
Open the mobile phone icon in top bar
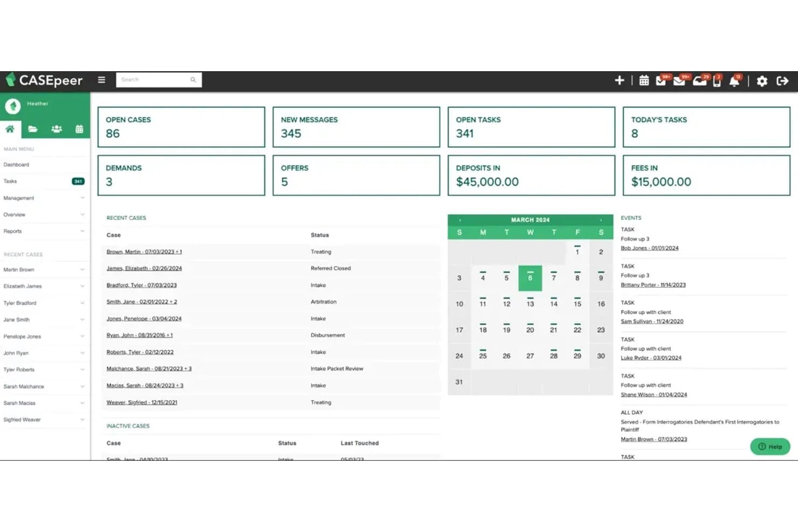tap(717, 81)
